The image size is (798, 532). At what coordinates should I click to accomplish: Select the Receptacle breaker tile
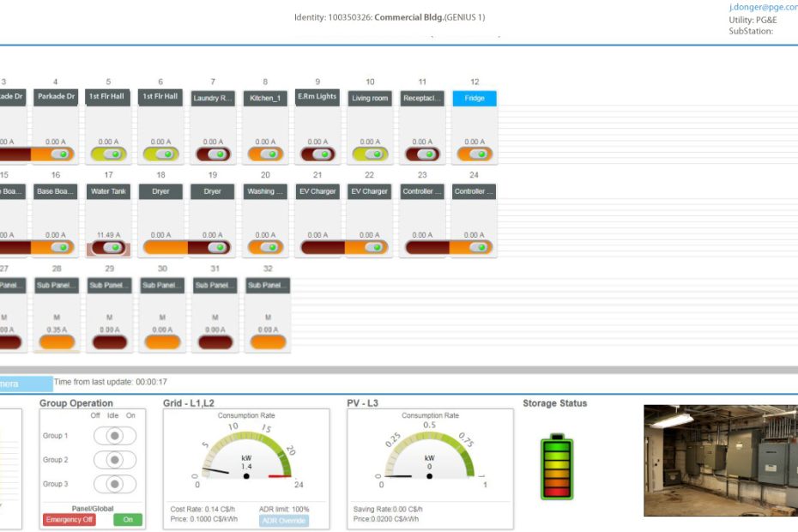[x=421, y=98]
